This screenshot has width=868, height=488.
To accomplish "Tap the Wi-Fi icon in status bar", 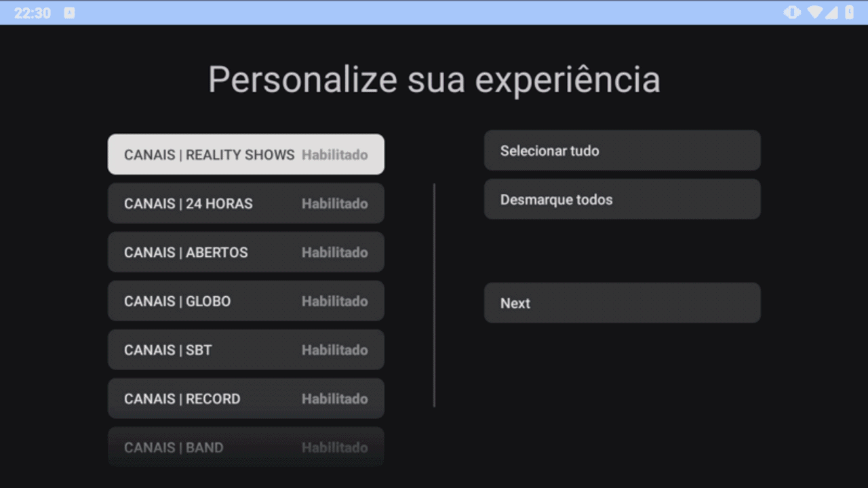I will 814,13.
